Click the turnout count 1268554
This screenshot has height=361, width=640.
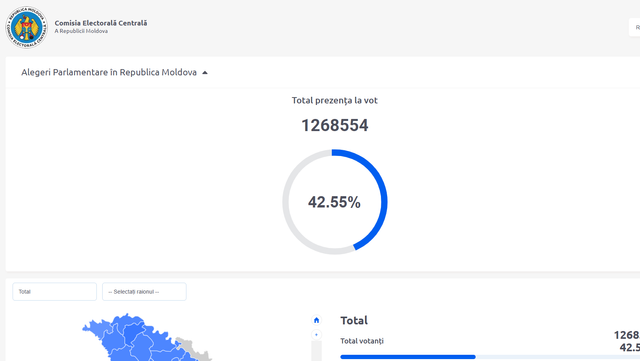(x=335, y=125)
